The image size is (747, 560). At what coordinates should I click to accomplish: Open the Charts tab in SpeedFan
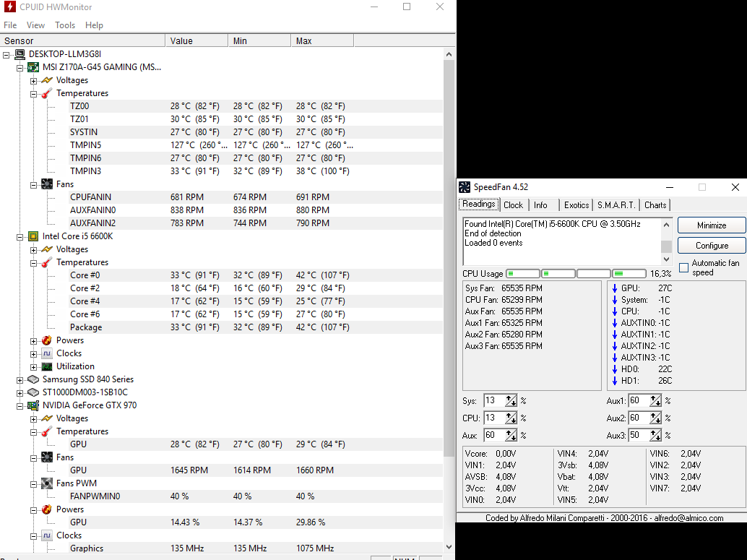[x=655, y=205]
